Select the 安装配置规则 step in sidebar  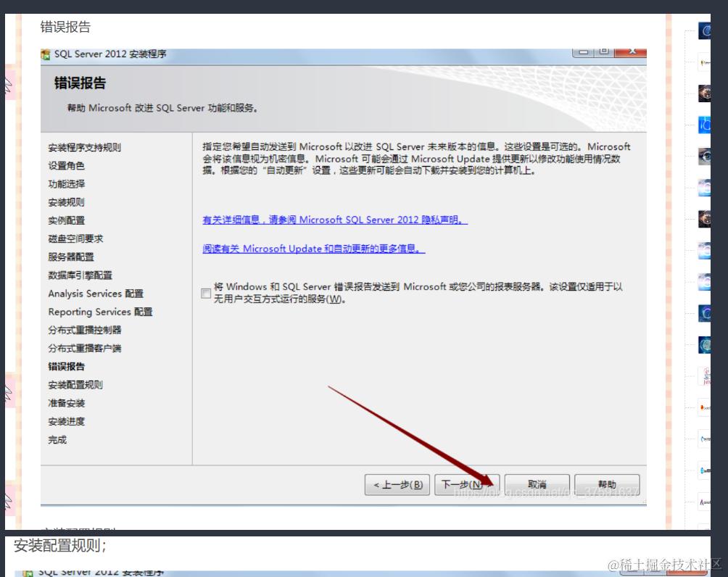click(75, 384)
